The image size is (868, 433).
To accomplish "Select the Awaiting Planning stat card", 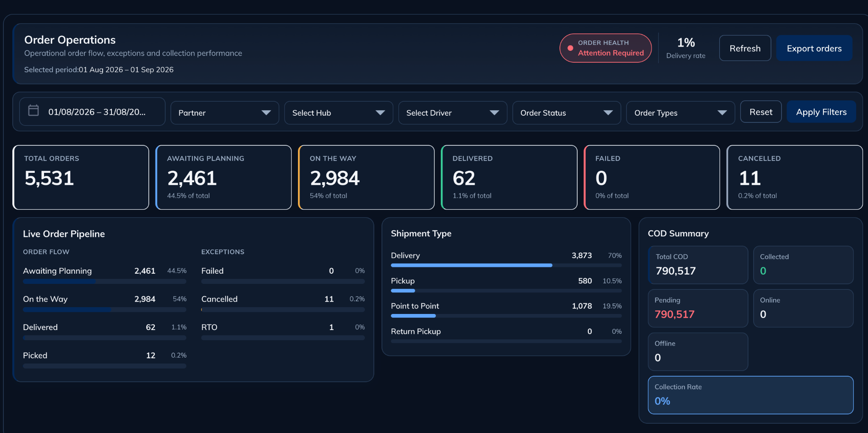I will click(x=223, y=178).
